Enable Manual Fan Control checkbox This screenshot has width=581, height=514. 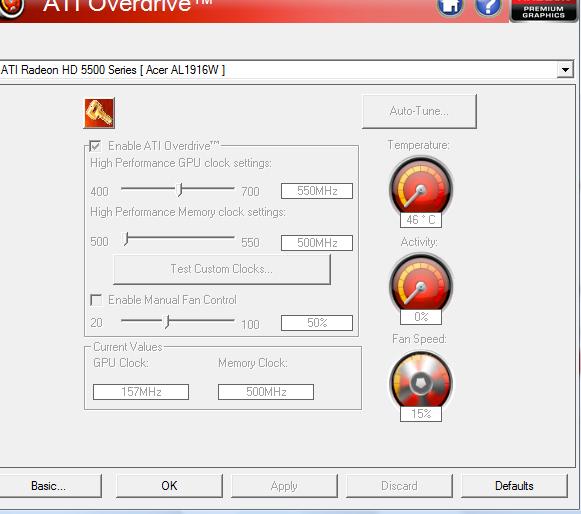(96, 299)
